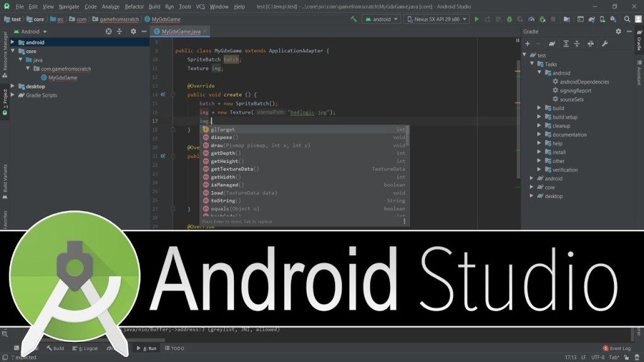
Task: Open the SDK Manager icon
Action: [613, 19]
